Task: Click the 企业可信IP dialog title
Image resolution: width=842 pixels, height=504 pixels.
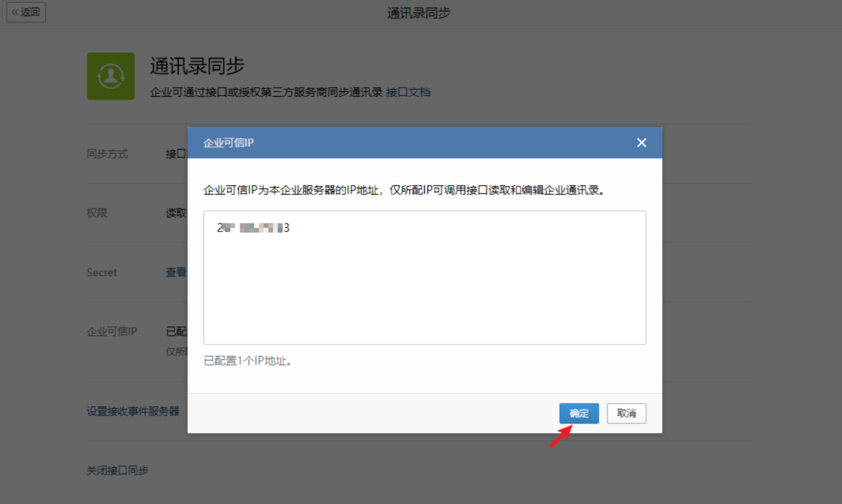Action: click(x=229, y=143)
